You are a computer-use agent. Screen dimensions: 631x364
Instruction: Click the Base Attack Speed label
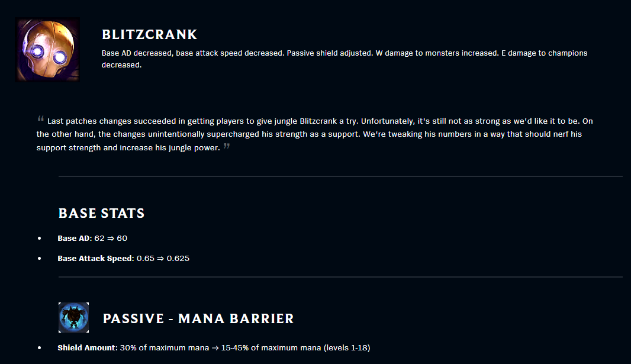(96, 258)
